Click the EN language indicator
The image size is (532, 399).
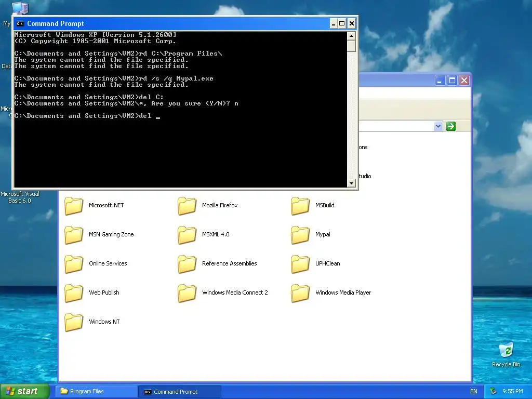point(474,391)
